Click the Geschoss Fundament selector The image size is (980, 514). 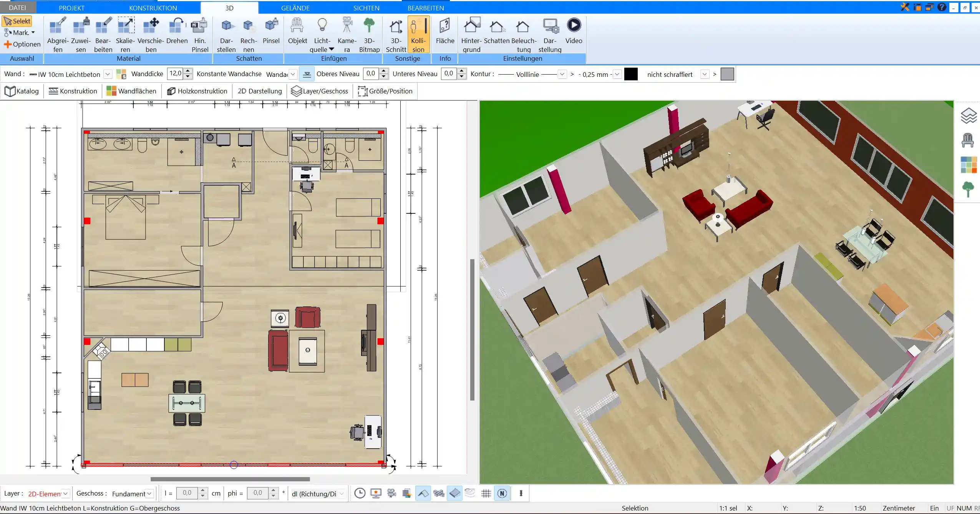(x=129, y=493)
